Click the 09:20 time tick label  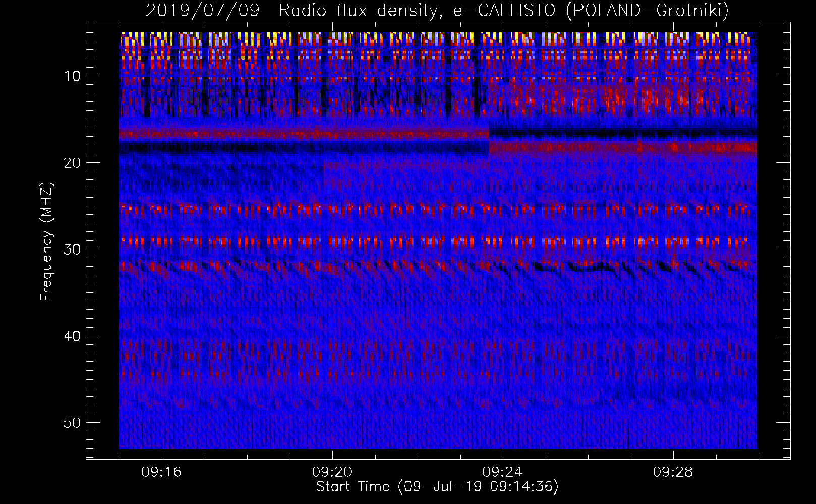[332, 472]
